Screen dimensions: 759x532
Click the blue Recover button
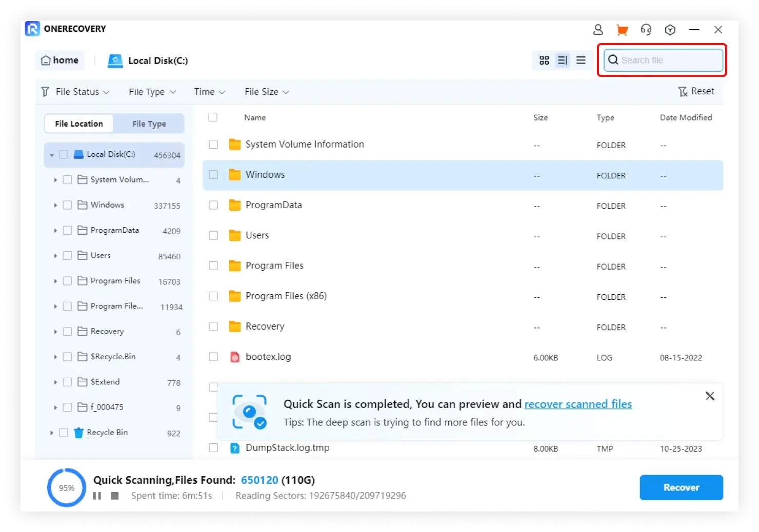(x=681, y=487)
